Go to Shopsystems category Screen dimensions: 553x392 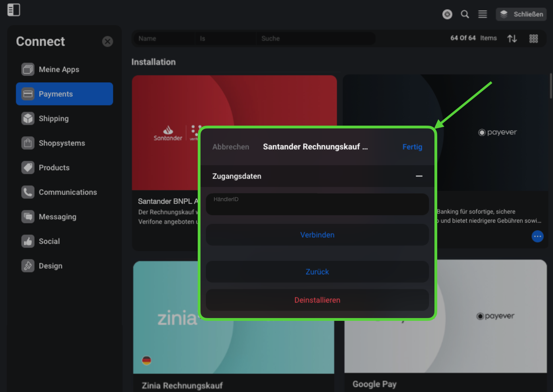click(x=64, y=143)
